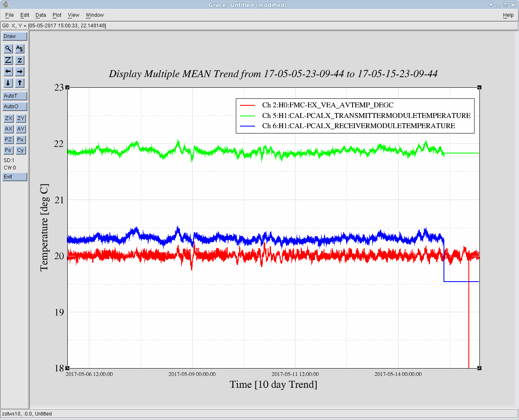Image resolution: width=519 pixels, height=420 pixels.
Task: Click the Y axis tick label 20
Action: pos(59,256)
